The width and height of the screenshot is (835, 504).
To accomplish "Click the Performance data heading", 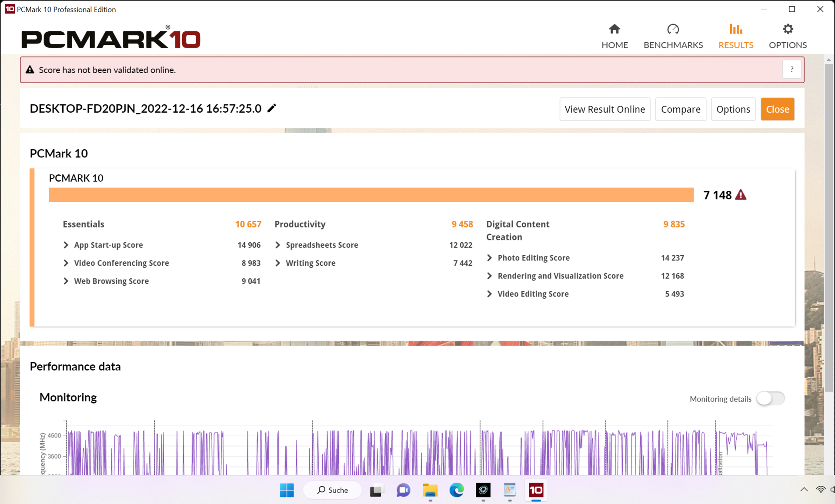I will pyautogui.click(x=75, y=367).
